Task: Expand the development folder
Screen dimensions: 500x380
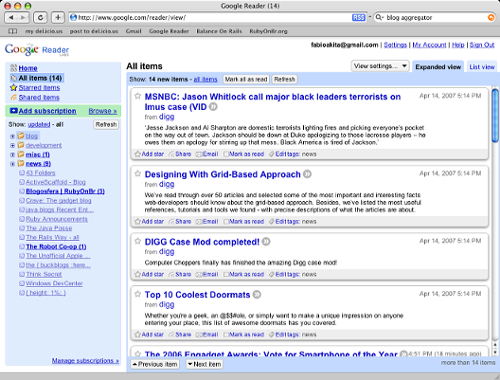Action: (x=12, y=145)
